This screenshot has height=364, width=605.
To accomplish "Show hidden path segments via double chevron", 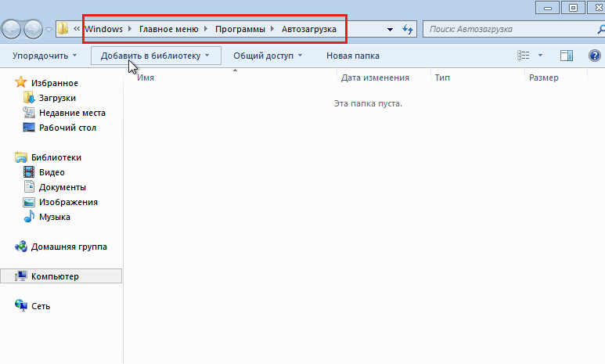I will (77, 28).
